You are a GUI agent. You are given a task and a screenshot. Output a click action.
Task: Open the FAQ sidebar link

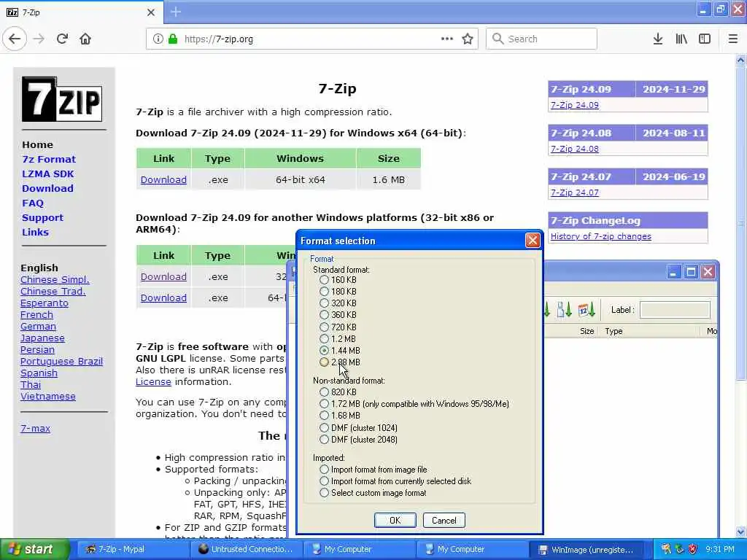(x=32, y=203)
